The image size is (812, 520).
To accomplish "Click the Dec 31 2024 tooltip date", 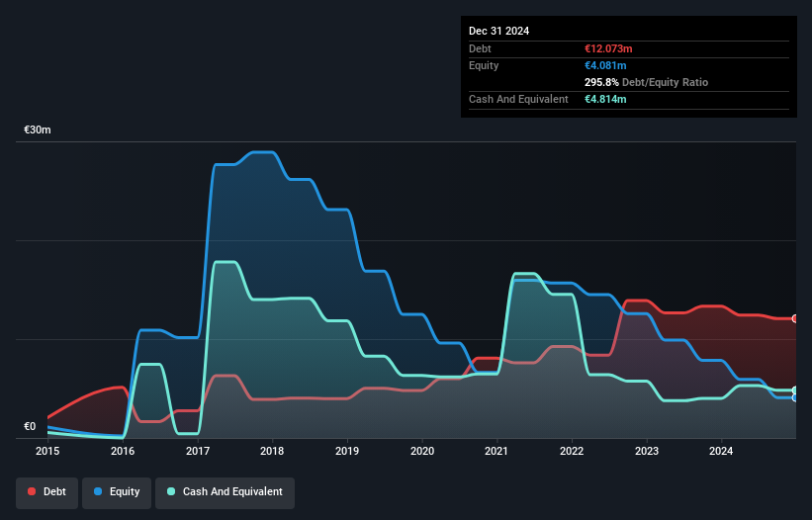I will [x=498, y=31].
